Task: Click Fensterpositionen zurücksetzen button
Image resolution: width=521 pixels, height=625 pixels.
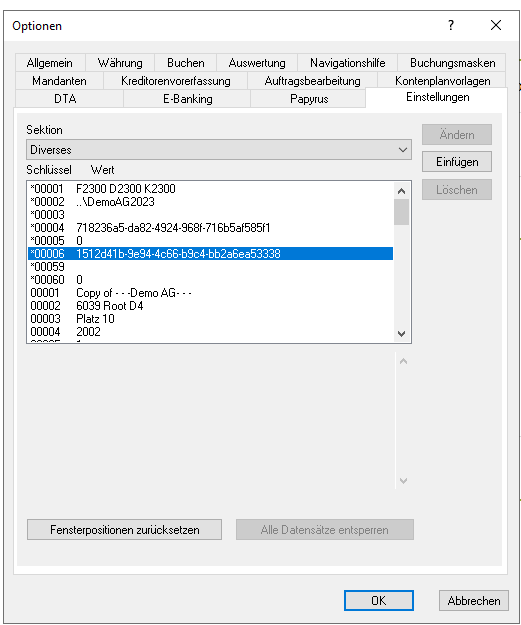Action: 124,530
